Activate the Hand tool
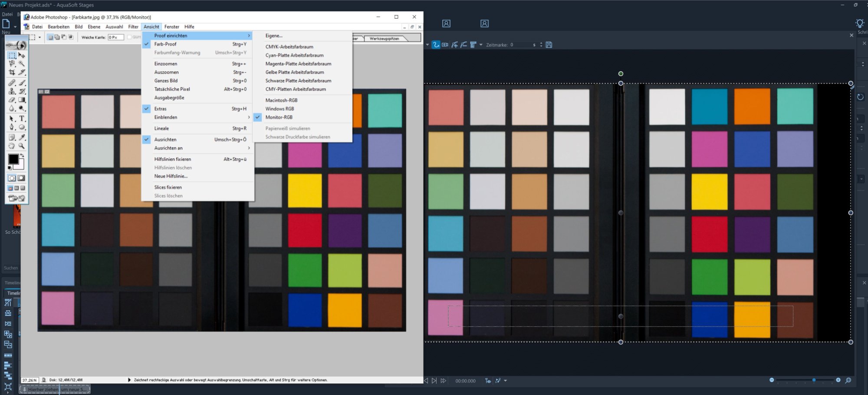Viewport: 868px width, 395px height. coord(12,146)
